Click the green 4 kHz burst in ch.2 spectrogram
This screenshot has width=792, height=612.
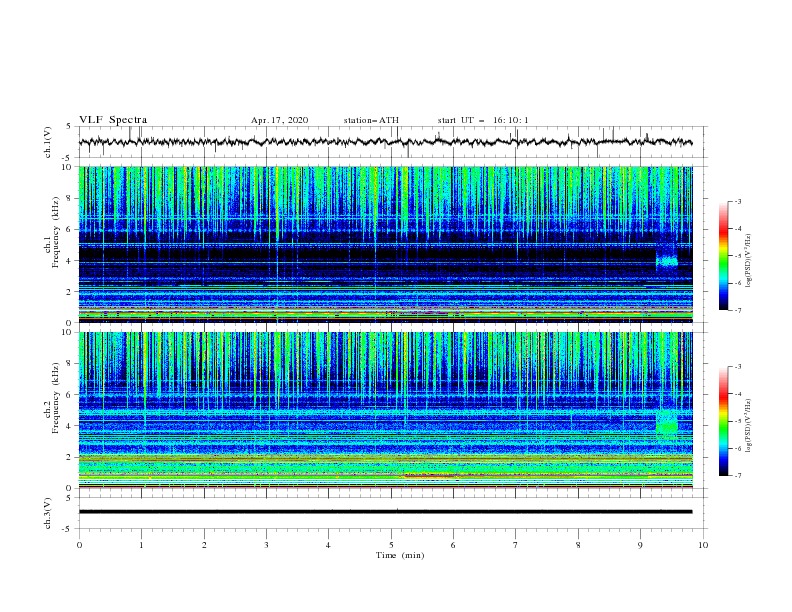(667, 424)
